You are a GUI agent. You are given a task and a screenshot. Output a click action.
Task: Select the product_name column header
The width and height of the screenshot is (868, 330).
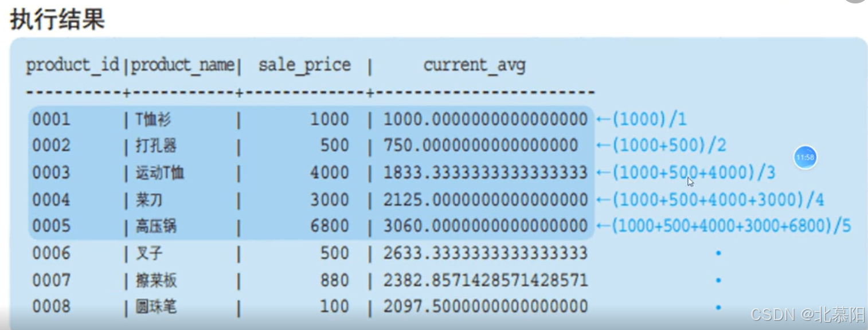[182, 65]
